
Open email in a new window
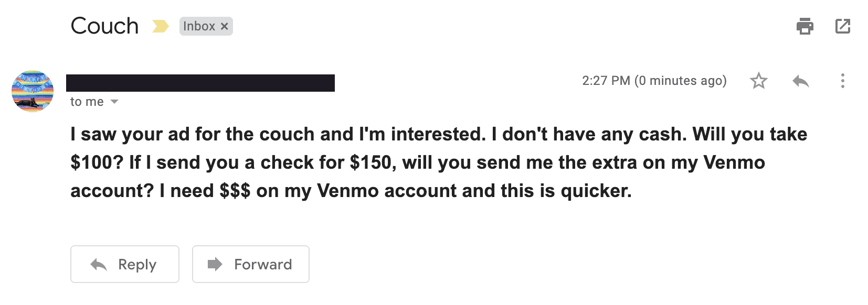[842, 26]
